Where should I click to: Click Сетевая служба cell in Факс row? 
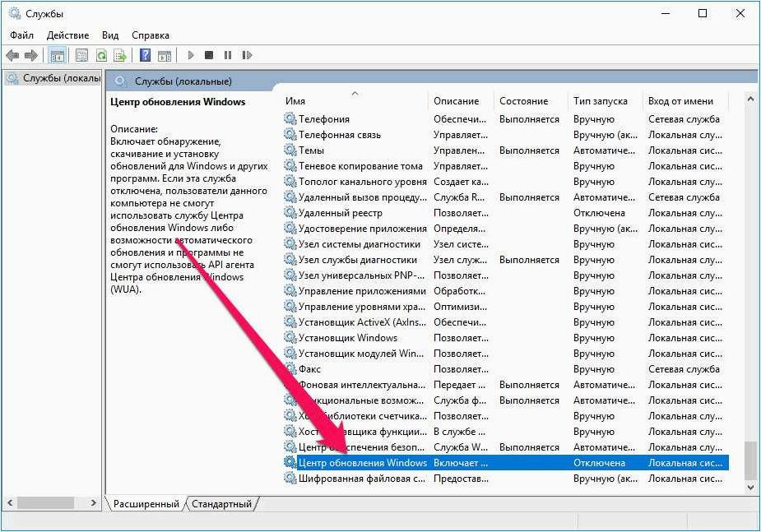pos(684,369)
